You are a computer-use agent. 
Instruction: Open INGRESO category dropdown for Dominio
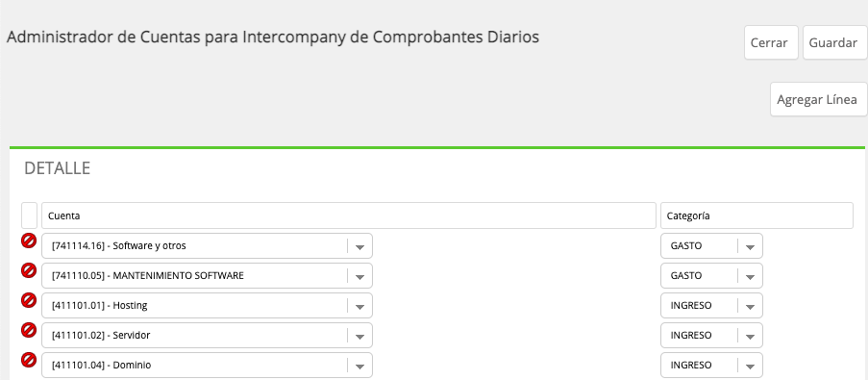click(712, 366)
